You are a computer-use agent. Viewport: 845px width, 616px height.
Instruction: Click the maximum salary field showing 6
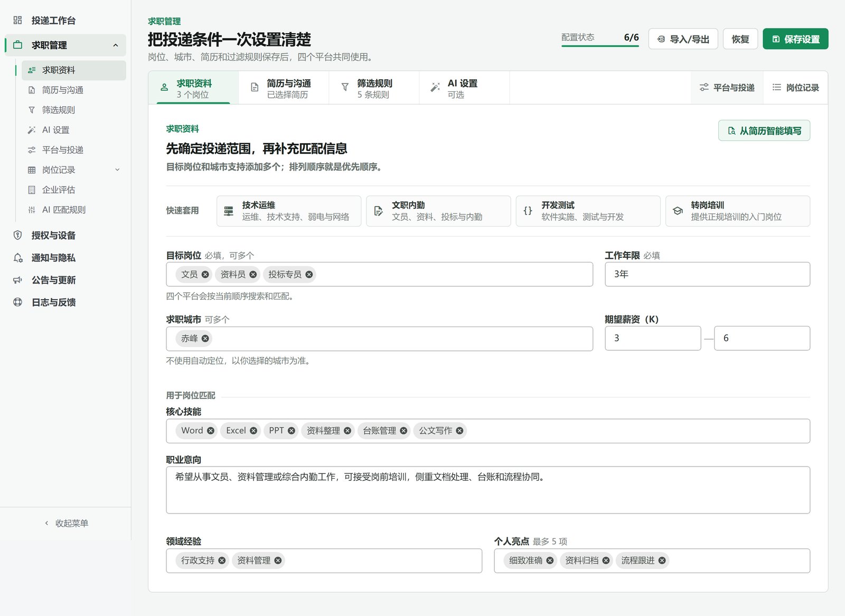click(x=762, y=338)
